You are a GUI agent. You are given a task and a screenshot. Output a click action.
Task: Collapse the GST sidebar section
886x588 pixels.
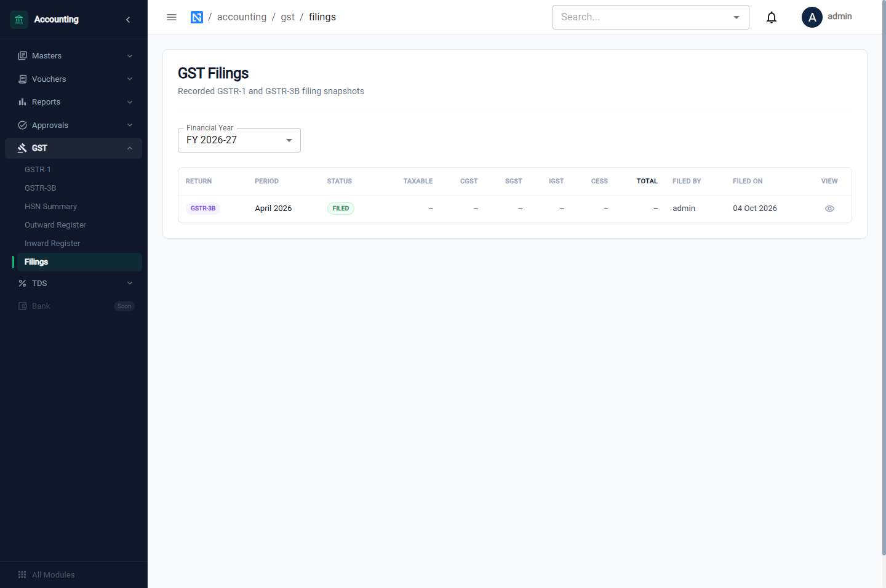tap(74, 148)
